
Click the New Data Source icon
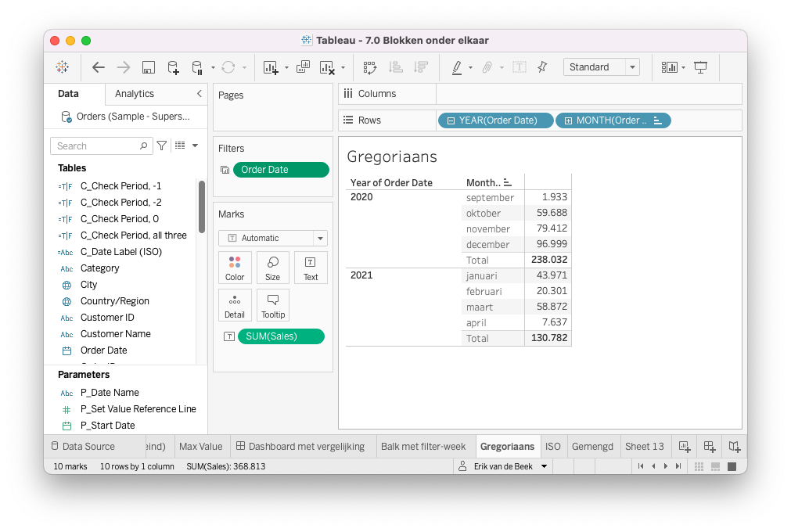click(x=173, y=67)
